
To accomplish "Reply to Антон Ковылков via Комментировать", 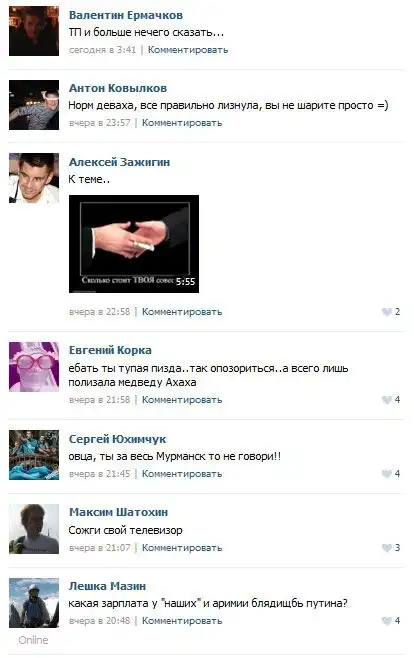I will click(x=182, y=123).
